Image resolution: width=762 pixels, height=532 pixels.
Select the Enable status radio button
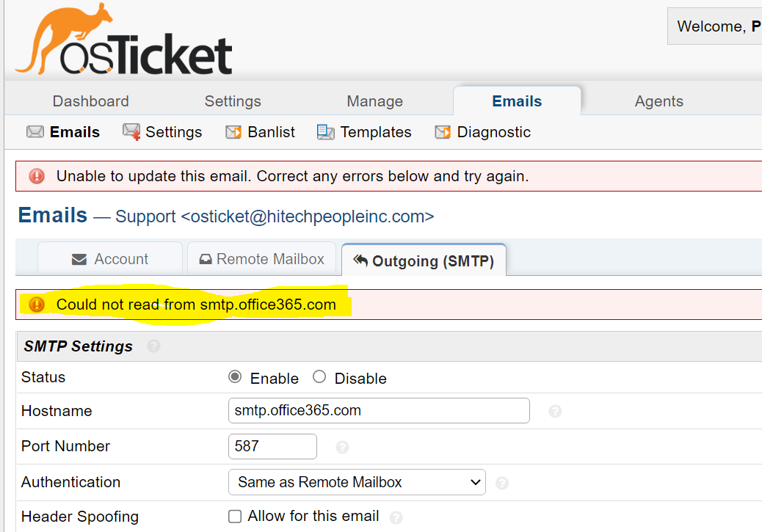235,377
